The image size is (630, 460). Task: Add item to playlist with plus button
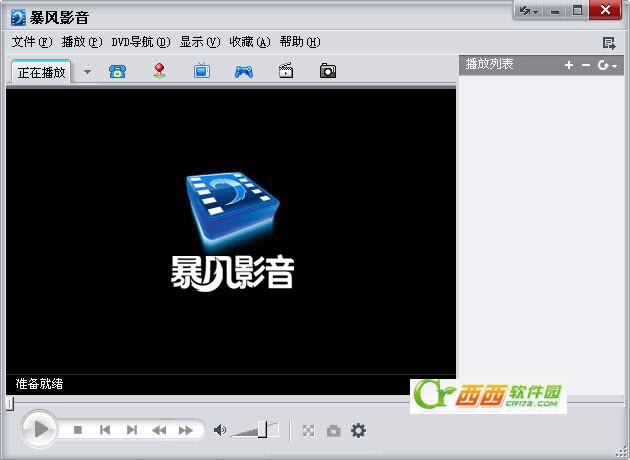(x=569, y=65)
